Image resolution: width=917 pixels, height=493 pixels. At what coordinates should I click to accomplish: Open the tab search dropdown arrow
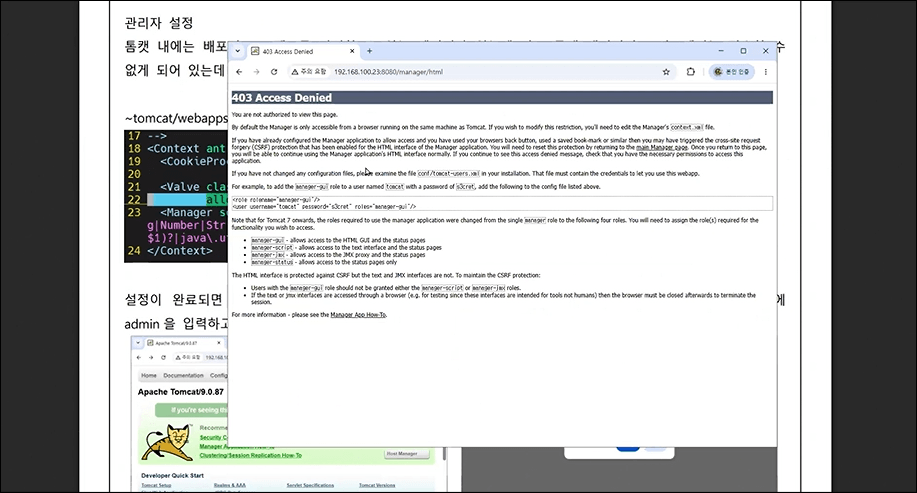point(237,51)
